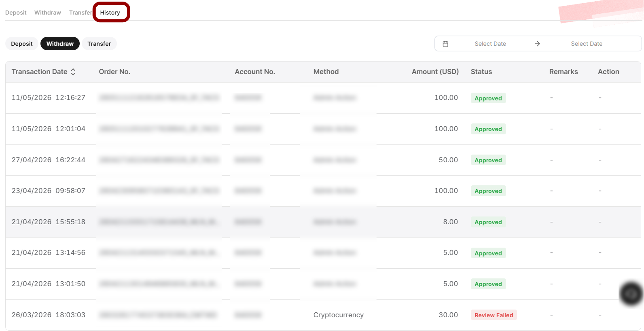Select the Transfer history filter pill
Screen dimensions: 644x331
[99, 44]
